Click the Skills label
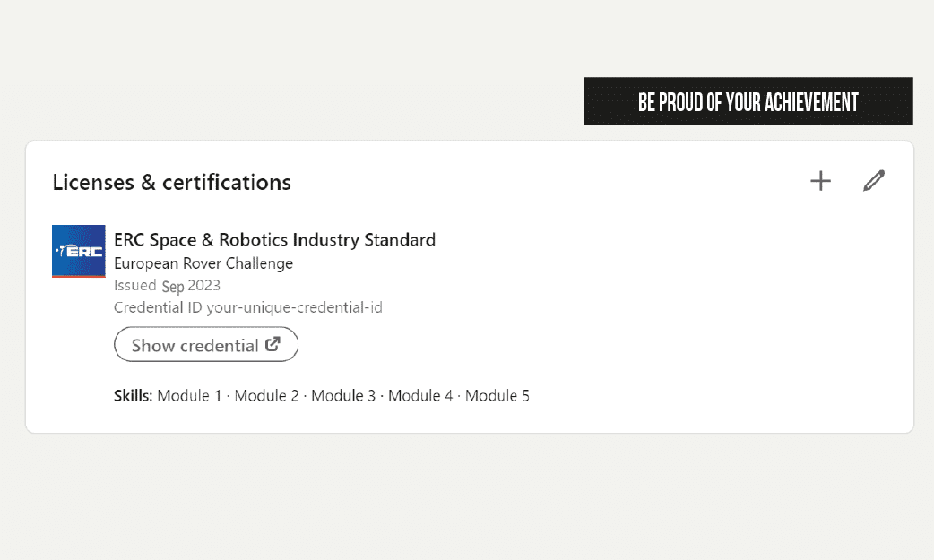 point(133,395)
